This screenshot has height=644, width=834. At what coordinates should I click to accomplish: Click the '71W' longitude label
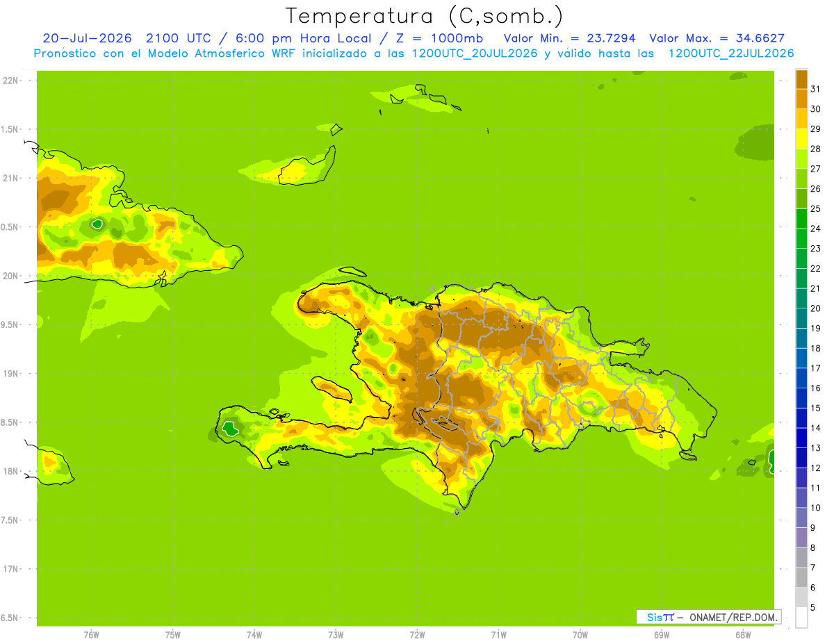tap(498, 635)
